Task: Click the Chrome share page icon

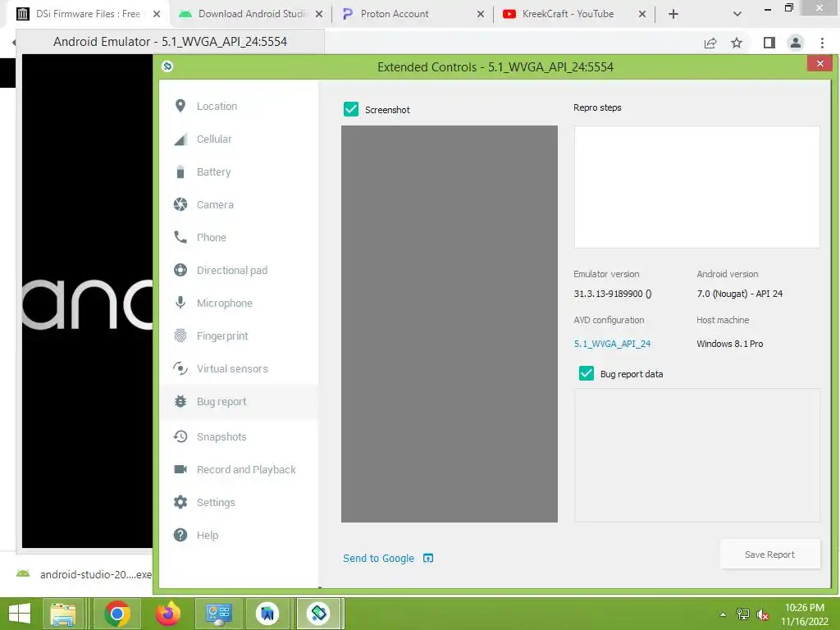Action: (x=710, y=43)
